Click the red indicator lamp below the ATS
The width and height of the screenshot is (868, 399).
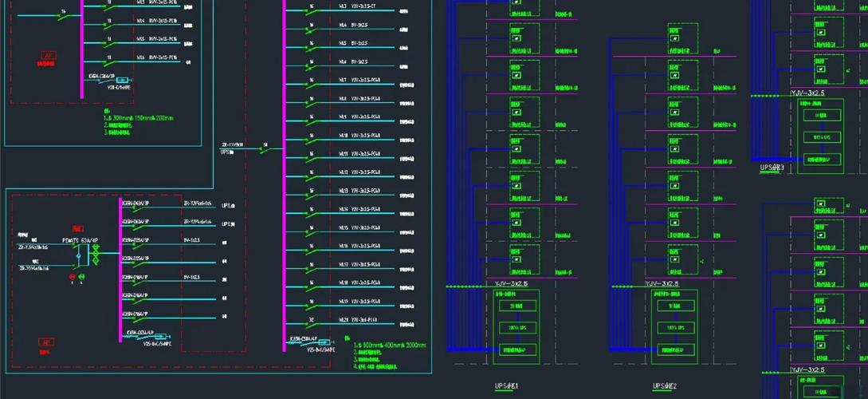coord(73,276)
